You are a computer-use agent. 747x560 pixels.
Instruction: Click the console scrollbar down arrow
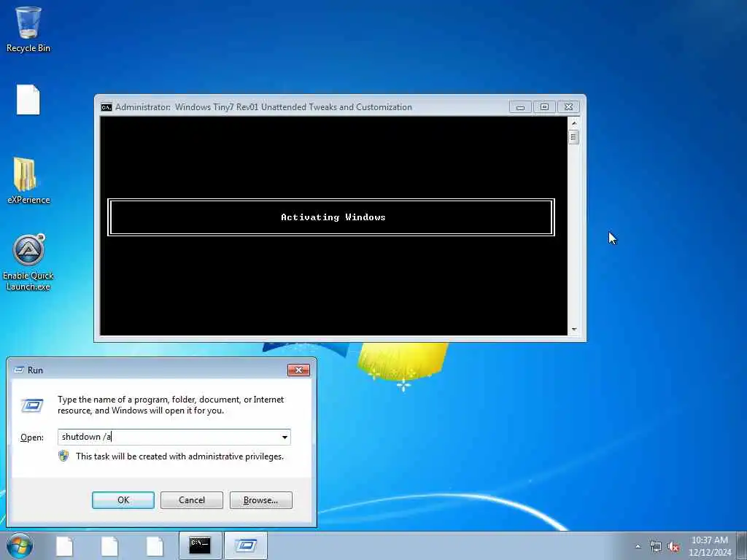(574, 330)
